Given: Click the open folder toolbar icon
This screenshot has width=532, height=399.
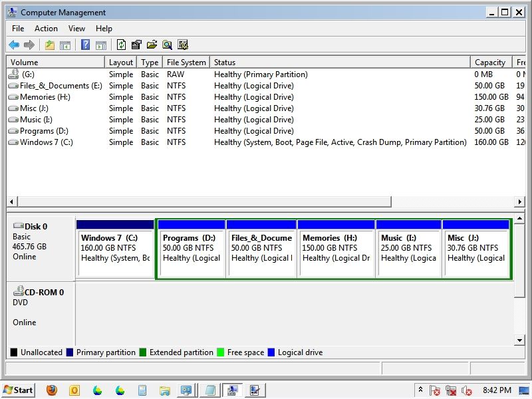Looking at the screenshot, I should point(152,45).
